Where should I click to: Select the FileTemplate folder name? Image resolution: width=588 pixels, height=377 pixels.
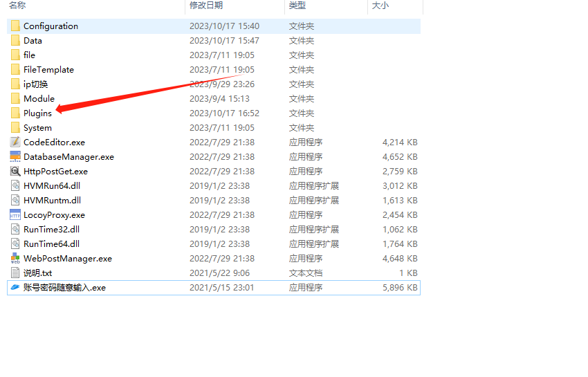[x=48, y=70]
